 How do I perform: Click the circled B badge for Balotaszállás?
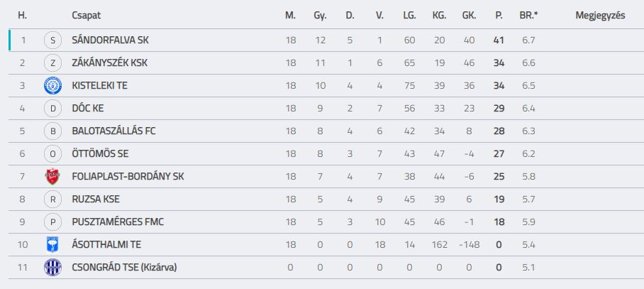pos(52,131)
